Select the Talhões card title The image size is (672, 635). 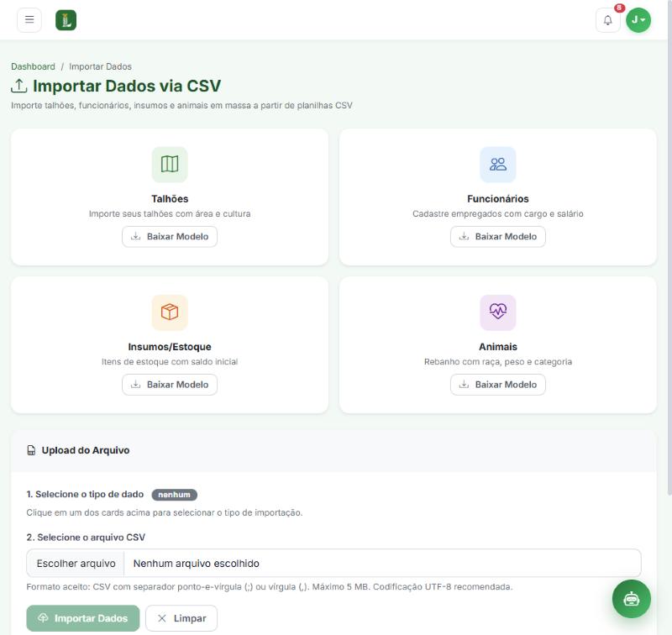point(170,199)
